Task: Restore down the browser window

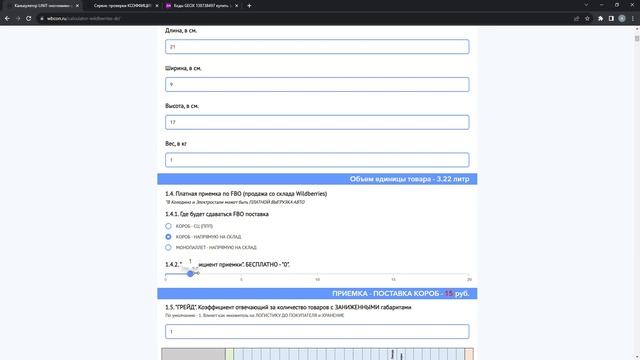Action: (617, 5)
